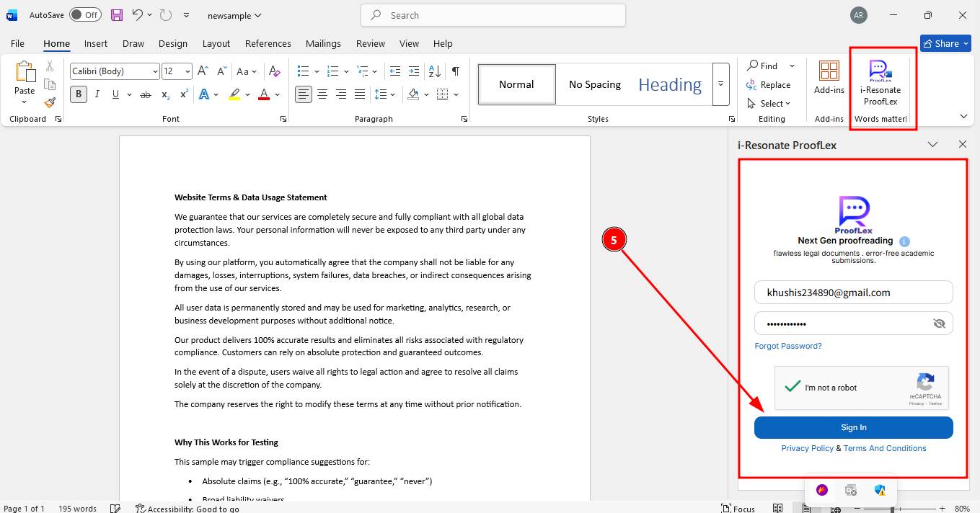Viewport: 980px width, 513px height.
Task: Click the Forgot Password link
Action: (787, 346)
